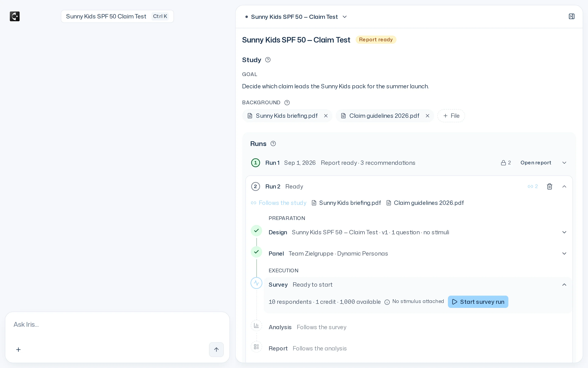Viewport: 588px width, 368px height.
Task: Open the study title dropdown in the header
Action: pyautogui.click(x=345, y=17)
